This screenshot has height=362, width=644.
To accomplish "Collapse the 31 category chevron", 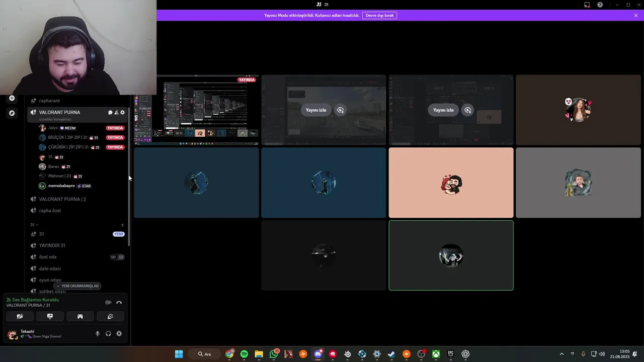I will [37, 225].
